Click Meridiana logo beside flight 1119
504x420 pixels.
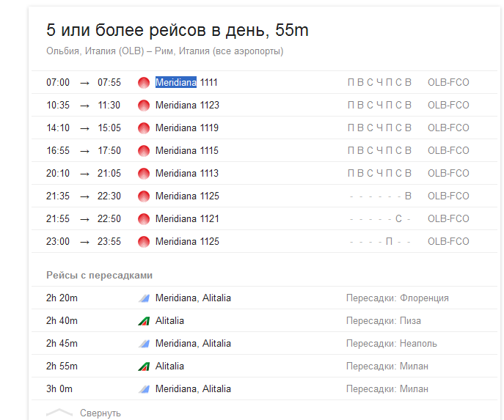pos(144,128)
